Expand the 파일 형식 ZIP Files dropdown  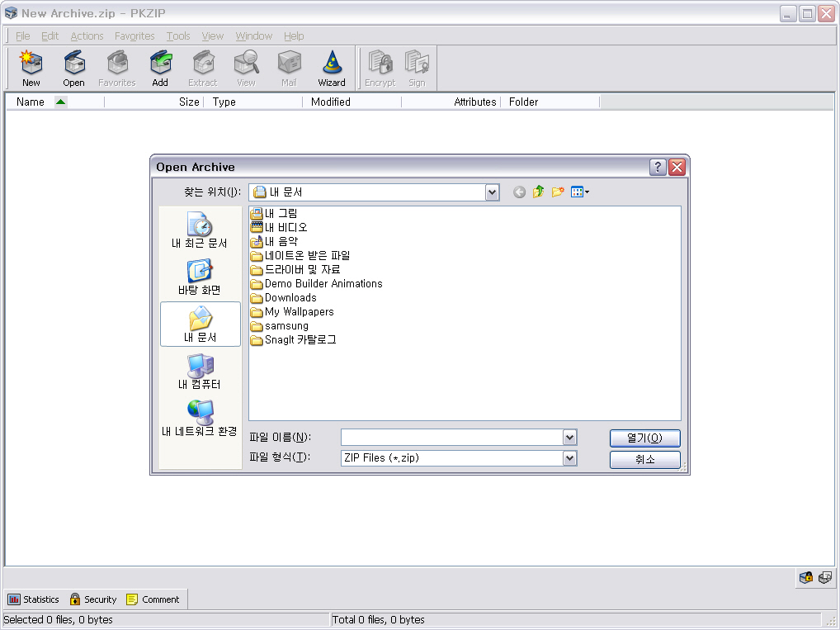pyautogui.click(x=569, y=458)
